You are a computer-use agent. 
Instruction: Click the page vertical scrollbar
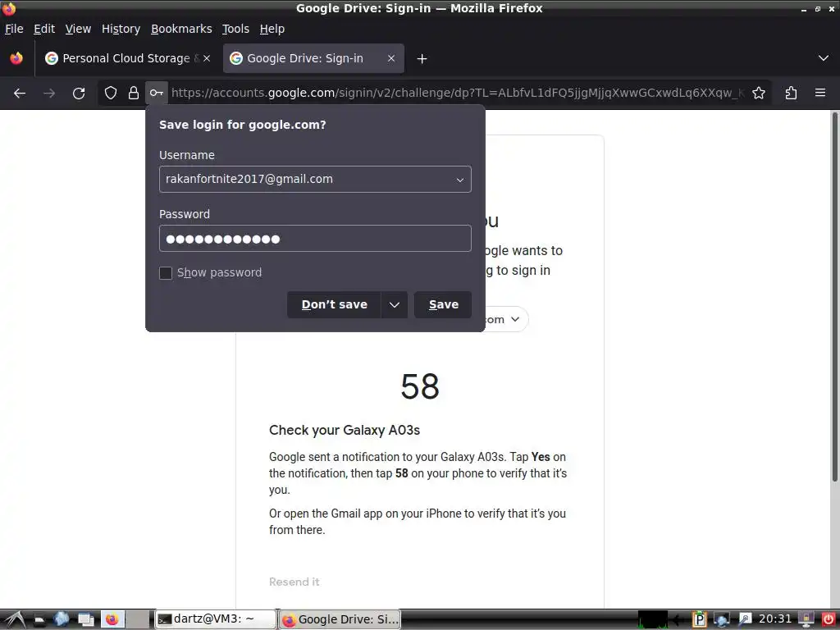(x=834, y=295)
